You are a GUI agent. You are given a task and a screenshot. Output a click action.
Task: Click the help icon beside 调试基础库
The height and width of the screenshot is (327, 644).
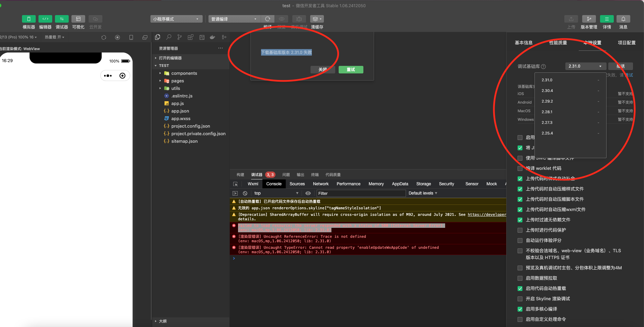543,67
